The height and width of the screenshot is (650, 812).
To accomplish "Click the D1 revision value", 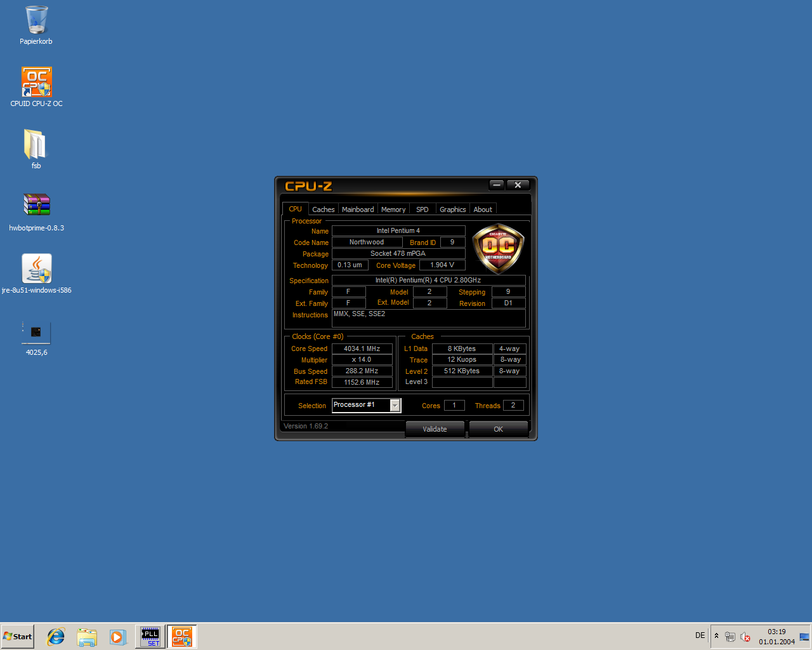I will [x=508, y=303].
